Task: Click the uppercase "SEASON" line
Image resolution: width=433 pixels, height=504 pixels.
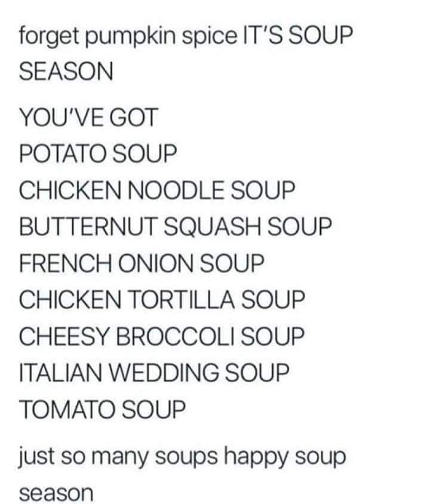Action: 66,72
